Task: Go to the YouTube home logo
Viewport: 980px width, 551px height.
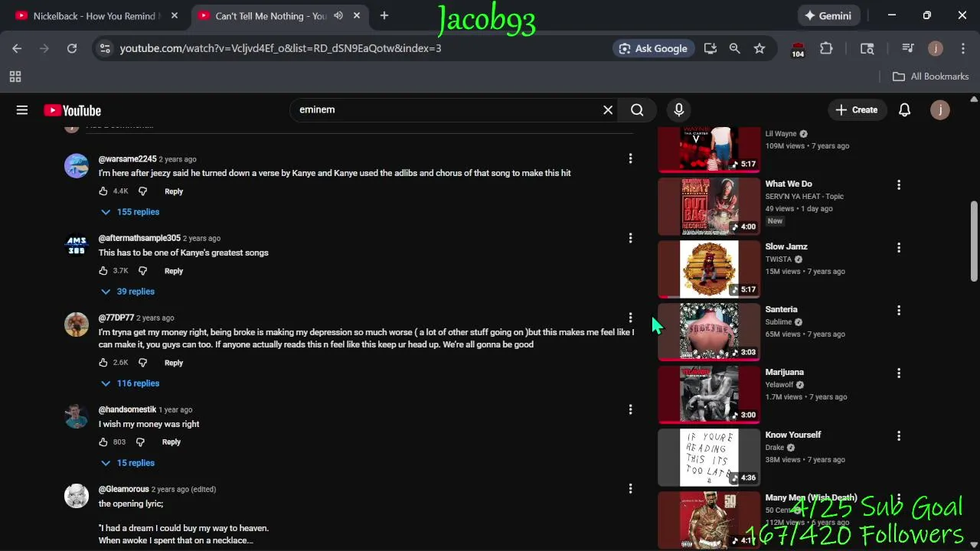Action: coord(72,110)
